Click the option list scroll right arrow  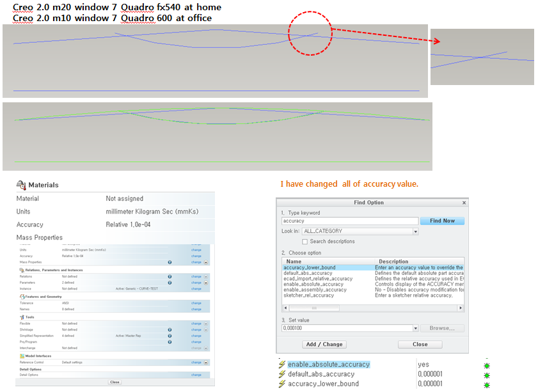[461, 308]
